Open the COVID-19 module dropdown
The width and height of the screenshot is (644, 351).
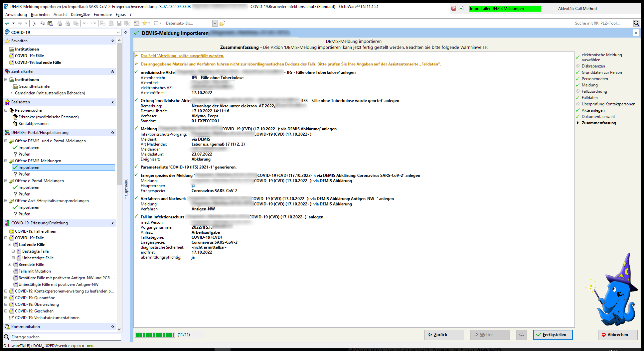(118, 32)
